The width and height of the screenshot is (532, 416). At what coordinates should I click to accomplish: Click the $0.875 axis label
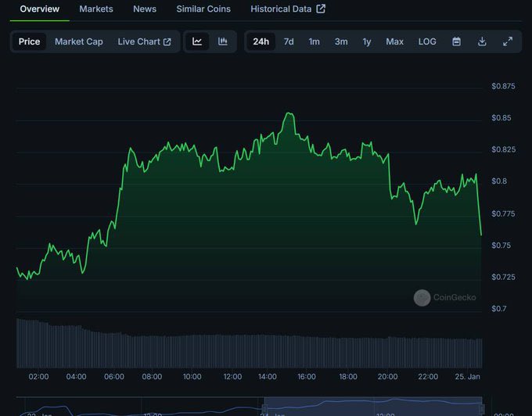click(503, 86)
